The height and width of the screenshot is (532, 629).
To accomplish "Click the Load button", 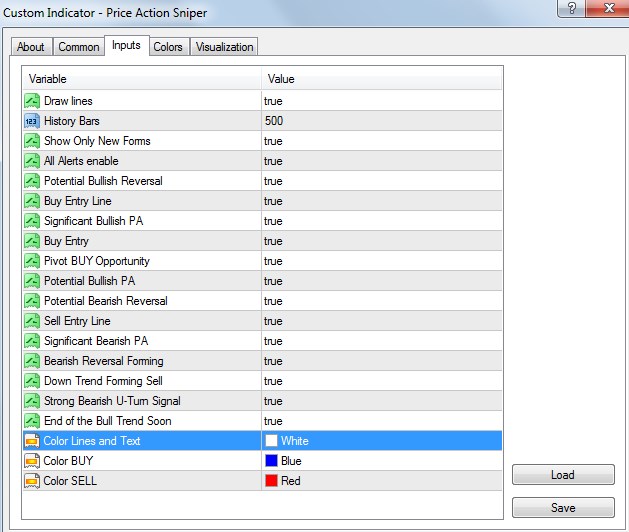I will 563,475.
